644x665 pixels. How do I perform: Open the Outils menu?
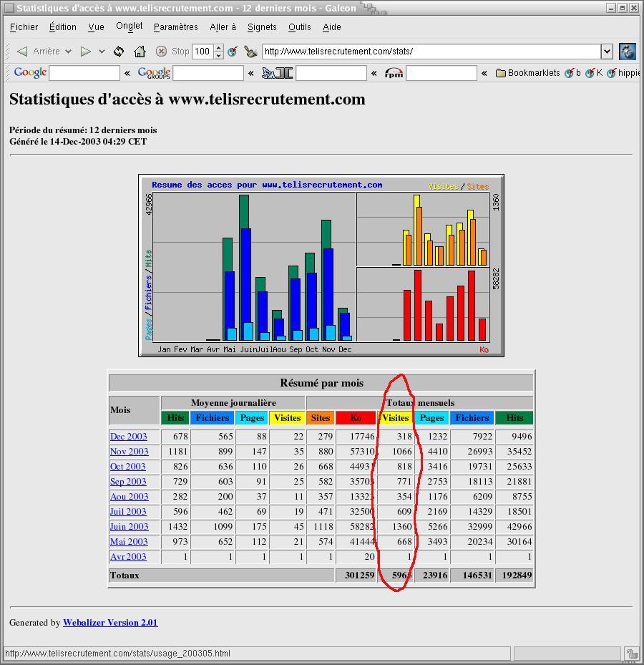tap(299, 27)
